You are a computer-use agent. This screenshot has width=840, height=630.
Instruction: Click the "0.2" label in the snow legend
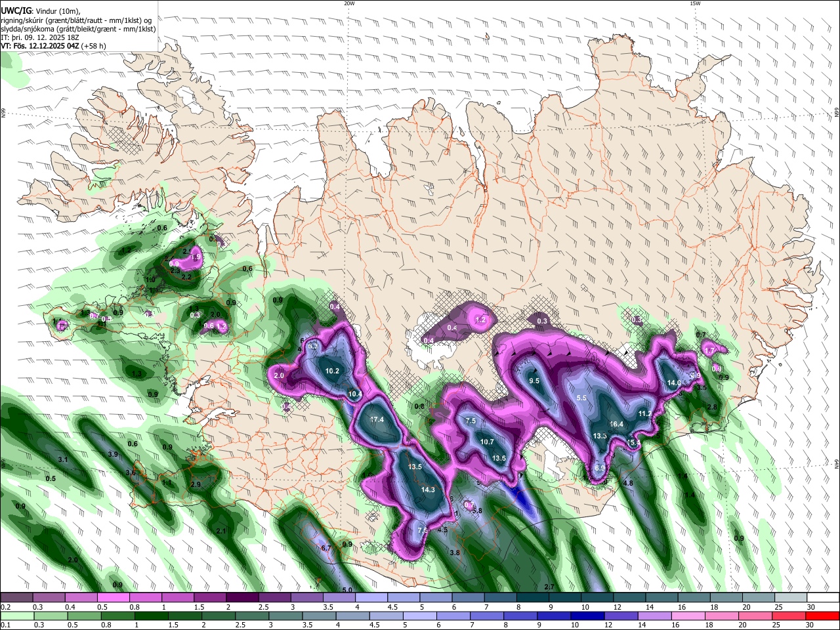tap(5, 607)
